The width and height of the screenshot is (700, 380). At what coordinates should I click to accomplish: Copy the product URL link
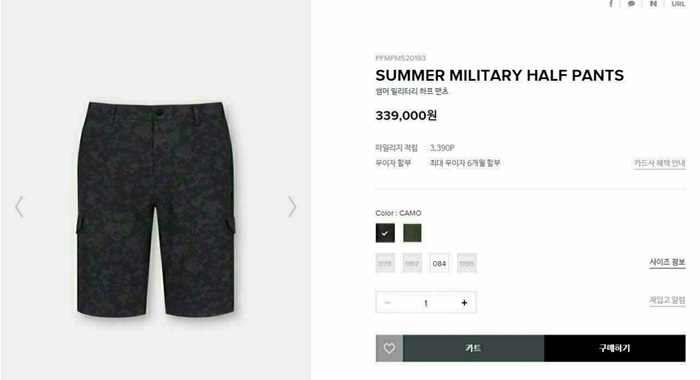point(678,4)
